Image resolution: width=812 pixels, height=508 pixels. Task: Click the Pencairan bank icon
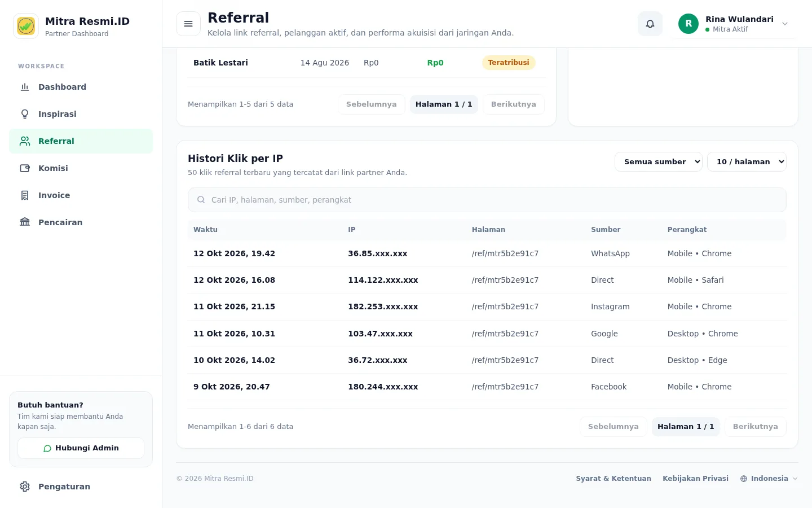[x=25, y=222]
